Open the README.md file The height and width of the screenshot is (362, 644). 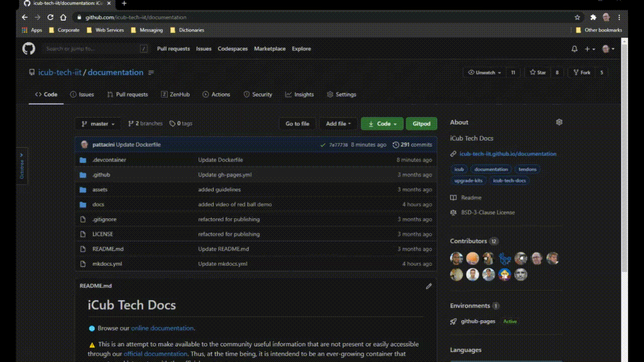108,249
